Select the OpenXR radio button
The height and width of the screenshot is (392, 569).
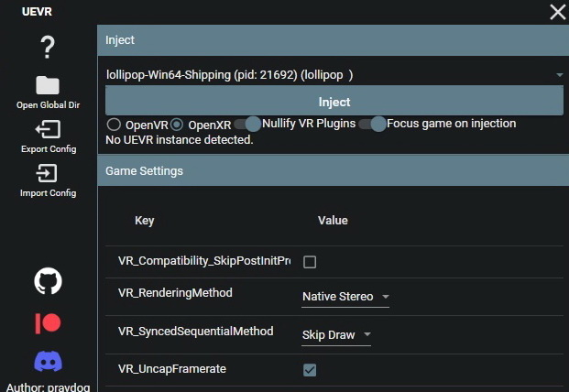pyautogui.click(x=177, y=125)
